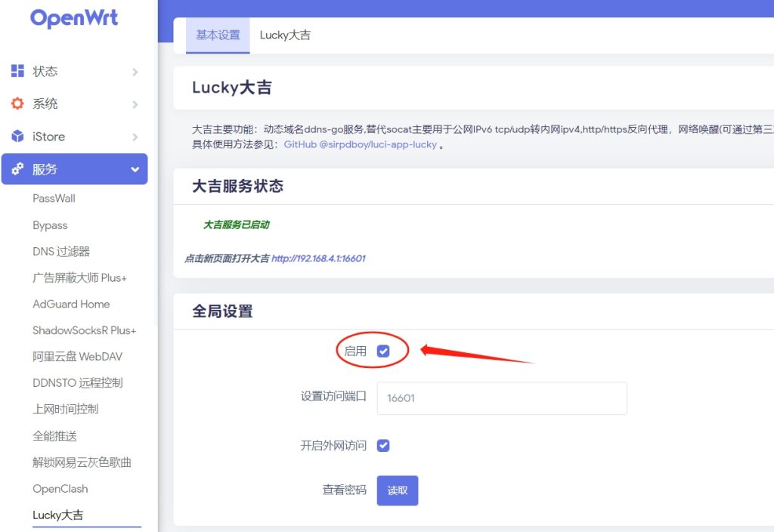
Task: Click the 设置访问端口 input field
Action: pos(502,397)
